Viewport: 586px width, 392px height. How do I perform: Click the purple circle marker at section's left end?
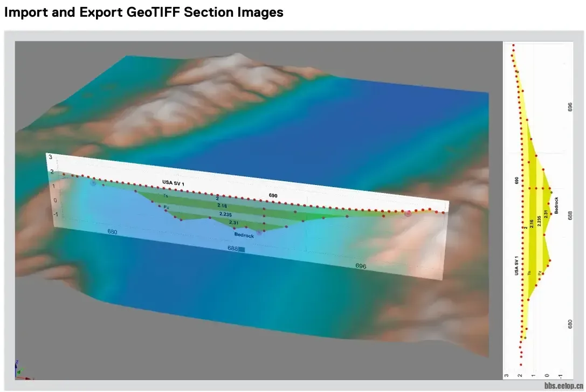(93, 183)
